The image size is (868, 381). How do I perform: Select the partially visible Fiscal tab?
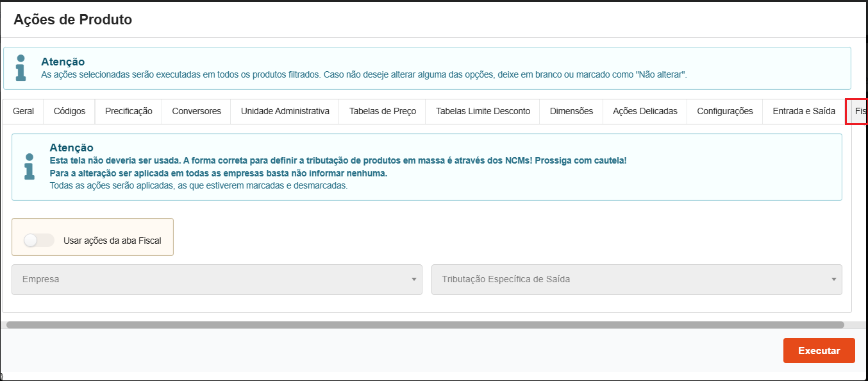858,111
